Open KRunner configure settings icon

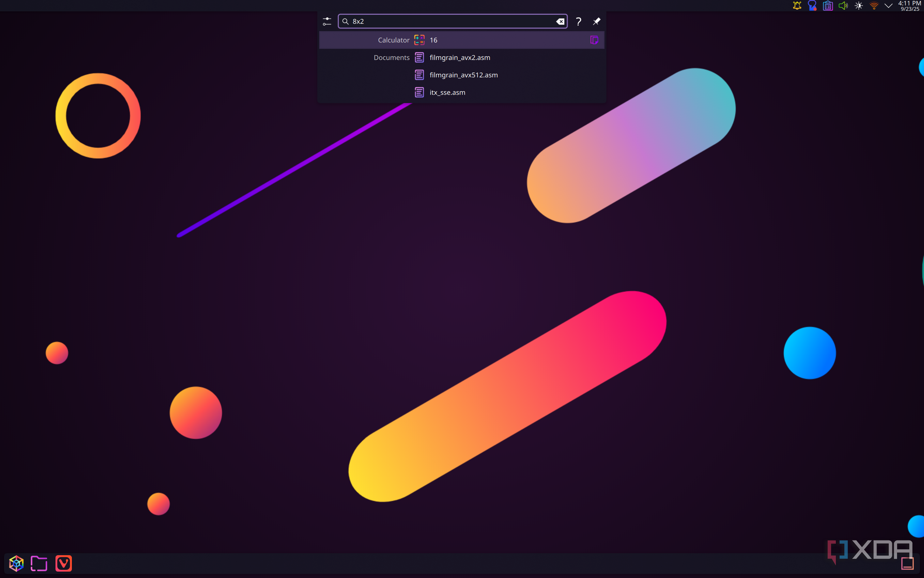tap(327, 22)
